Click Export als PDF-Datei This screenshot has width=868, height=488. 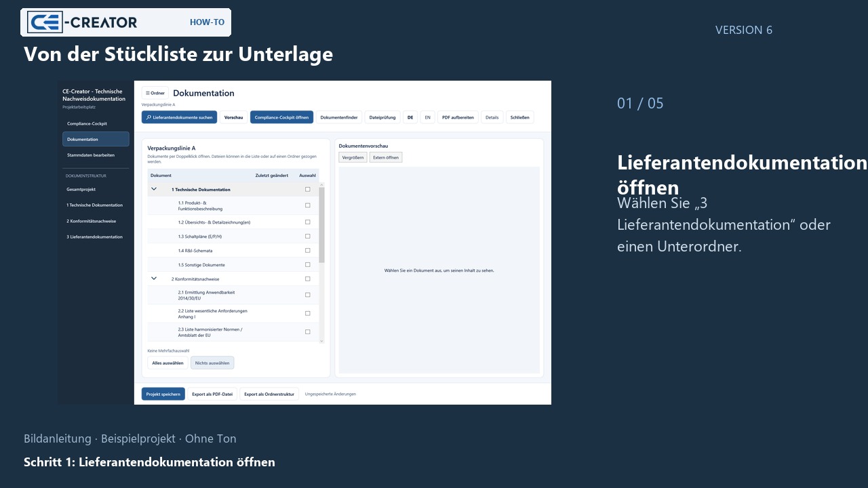pyautogui.click(x=212, y=394)
